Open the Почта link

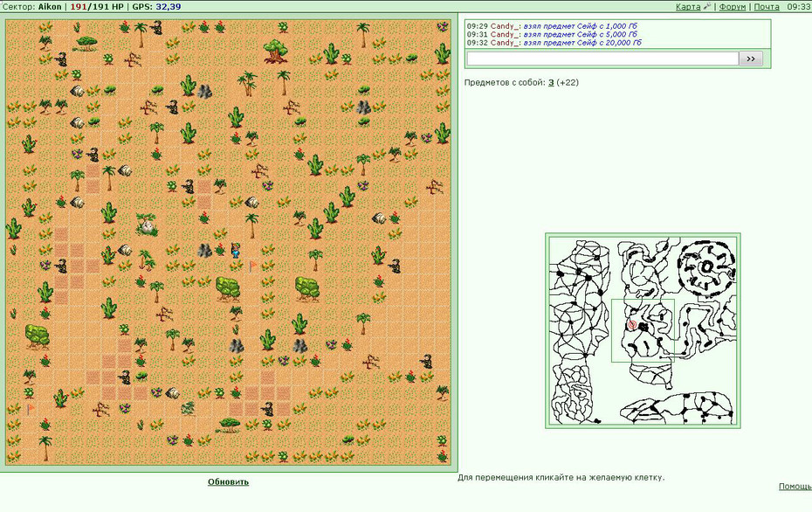767,7
